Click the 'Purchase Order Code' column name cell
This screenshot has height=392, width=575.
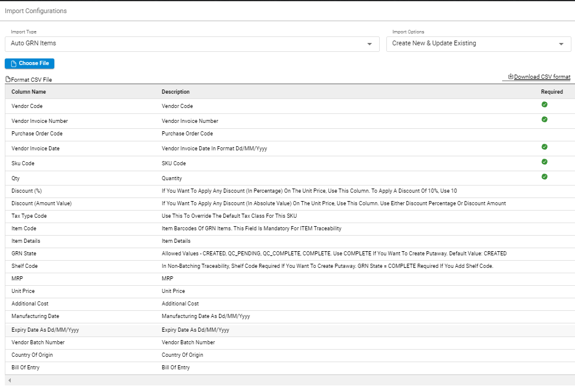(x=36, y=134)
